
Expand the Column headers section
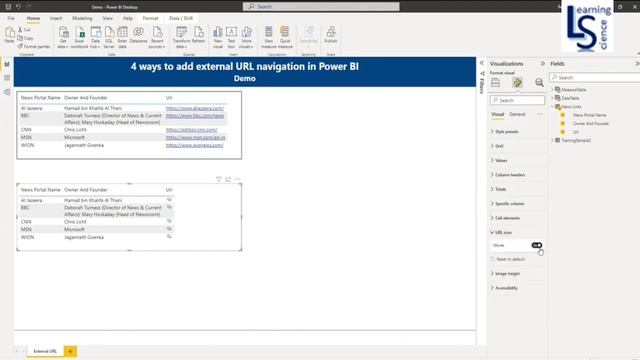point(508,175)
